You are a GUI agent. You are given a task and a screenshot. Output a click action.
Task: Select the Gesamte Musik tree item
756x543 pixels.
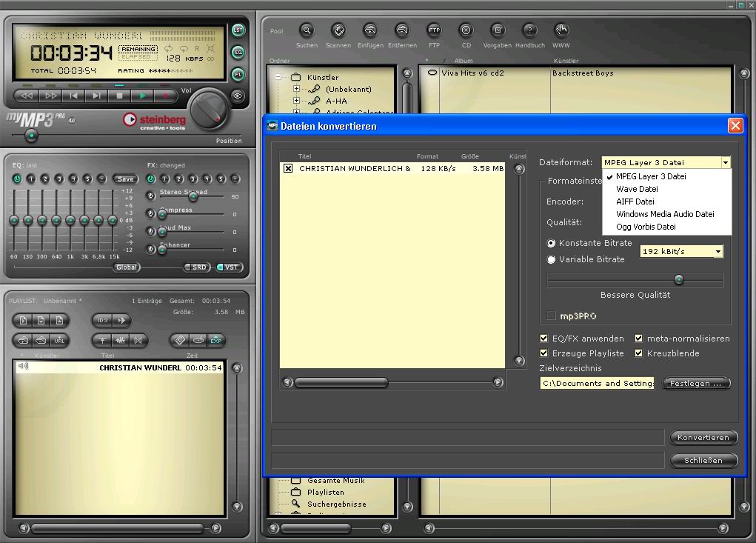[335, 481]
